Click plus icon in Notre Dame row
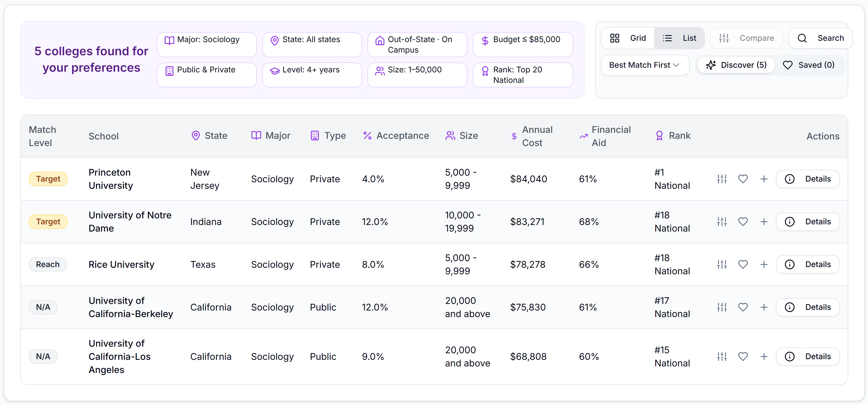The height and width of the screenshot is (405, 868). (x=764, y=222)
